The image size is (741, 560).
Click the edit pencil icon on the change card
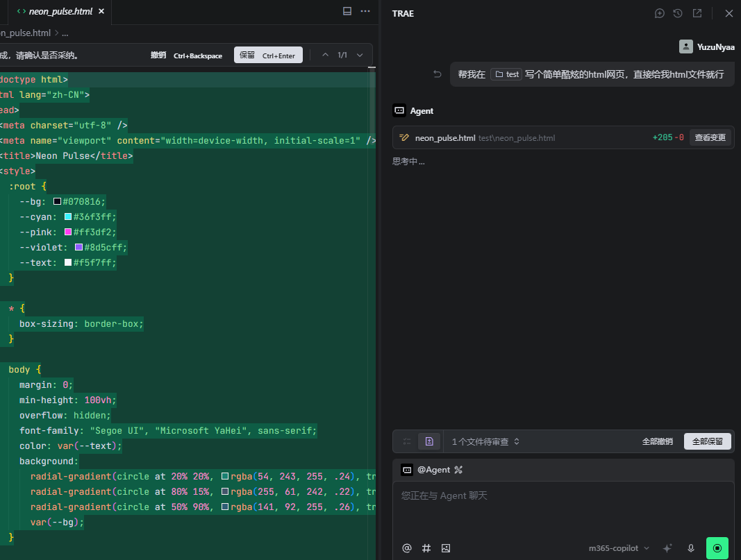point(404,138)
